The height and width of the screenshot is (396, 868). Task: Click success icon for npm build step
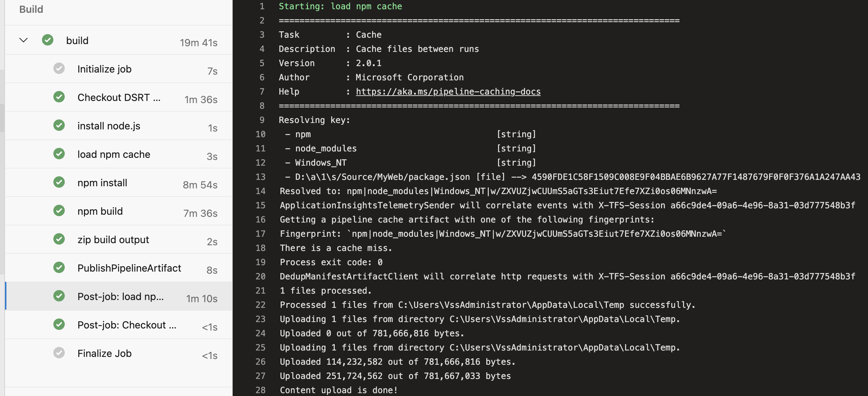click(x=59, y=210)
